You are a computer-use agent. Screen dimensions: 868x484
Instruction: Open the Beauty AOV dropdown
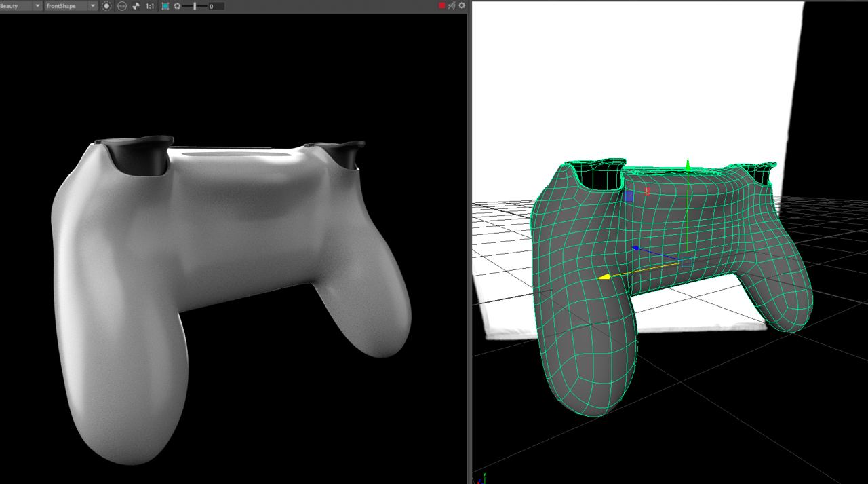21,6
